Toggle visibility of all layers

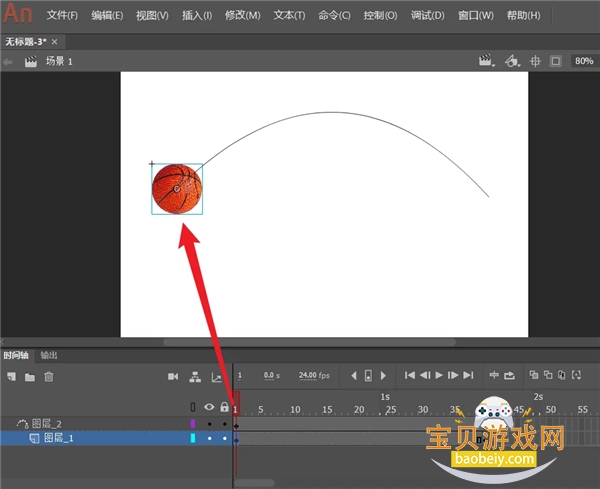[209, 407]
